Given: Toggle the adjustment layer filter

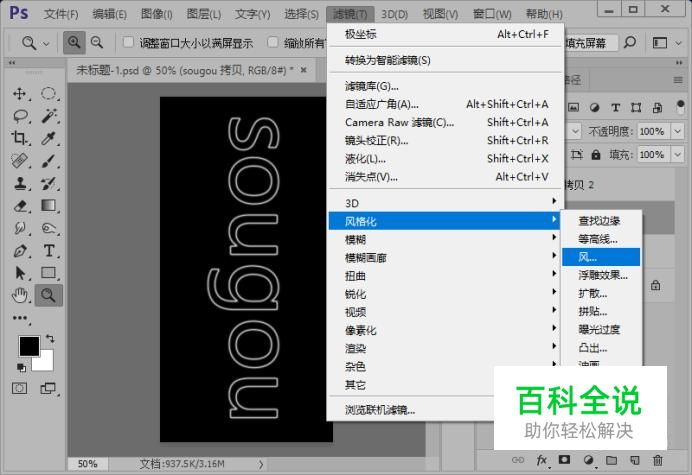Looking at the screenshot, I should pyautogui.click(x=594, y=107).
